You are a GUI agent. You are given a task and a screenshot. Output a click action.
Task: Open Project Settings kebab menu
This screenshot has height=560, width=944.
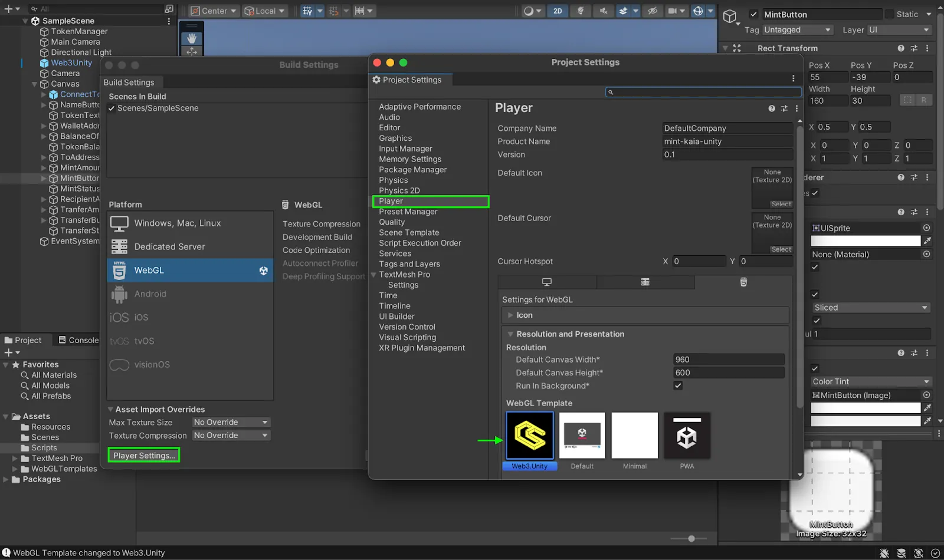[793, 79]
